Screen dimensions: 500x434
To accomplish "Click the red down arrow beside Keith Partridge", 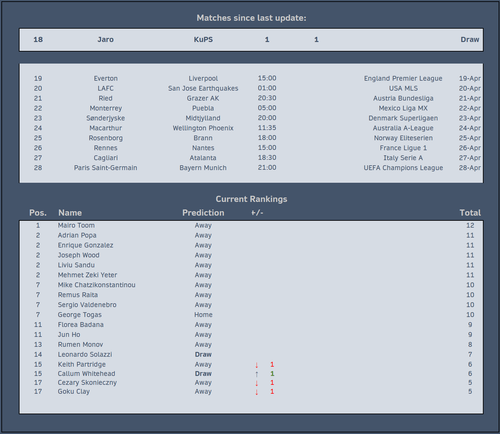I will click(x=257, y=365).
